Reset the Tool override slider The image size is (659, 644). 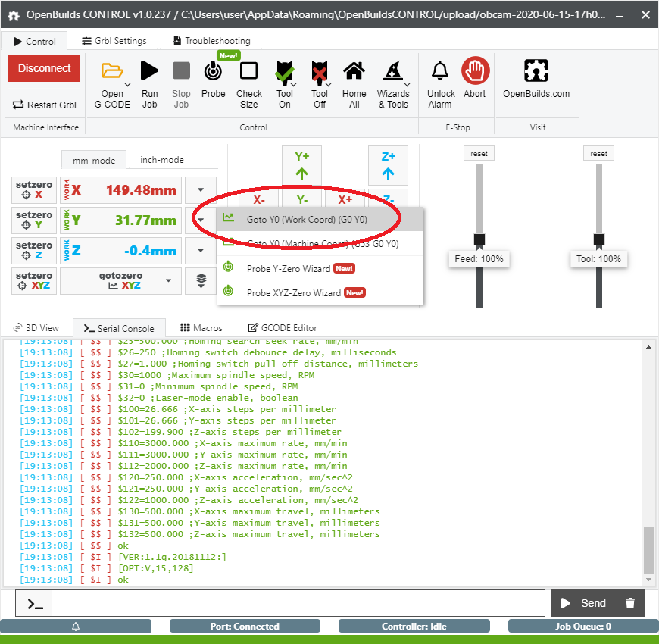coord(598,154)
